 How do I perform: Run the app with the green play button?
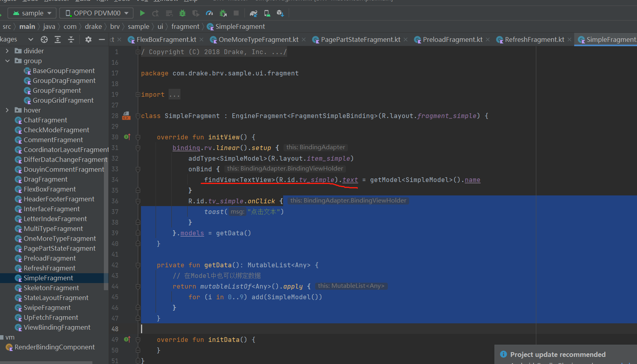tap(142, 13)
